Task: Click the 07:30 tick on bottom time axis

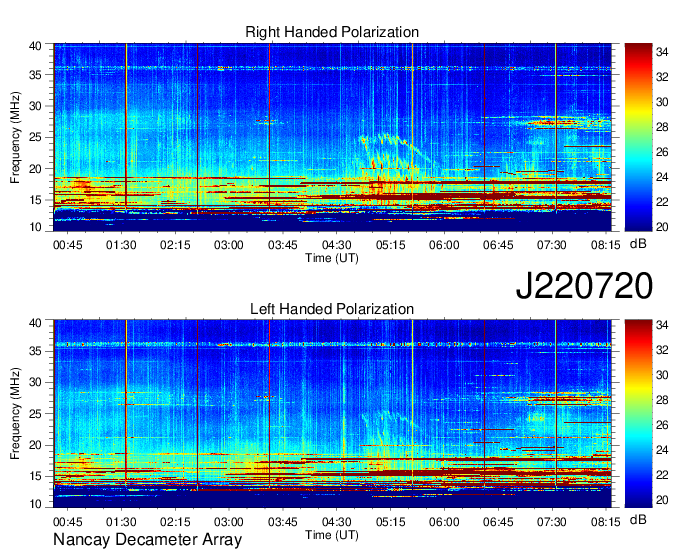Action: tap(552, 522)
